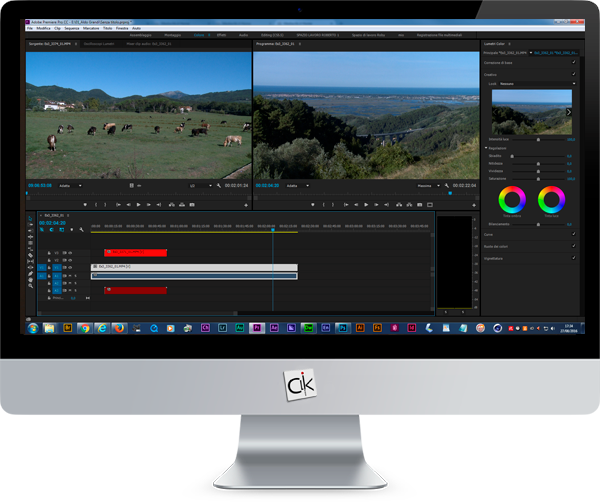Viewport: 600px width, 502px height.
Task: Open the Program monitor playback resolution dropdown
Action: [x=428, y=186]
